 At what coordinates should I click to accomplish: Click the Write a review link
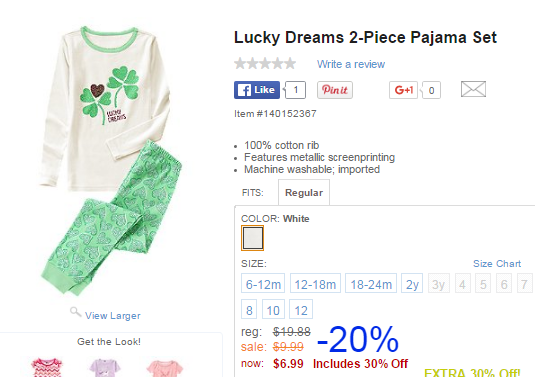pos(351,64)
